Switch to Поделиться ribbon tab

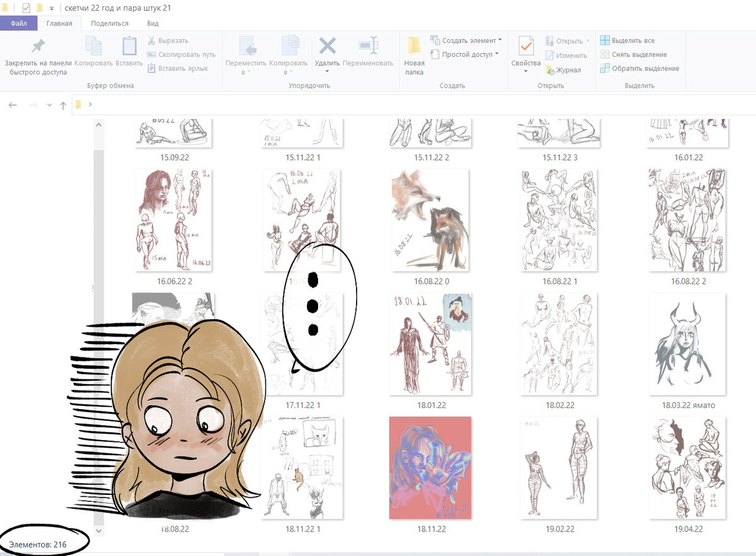(109, 23)
